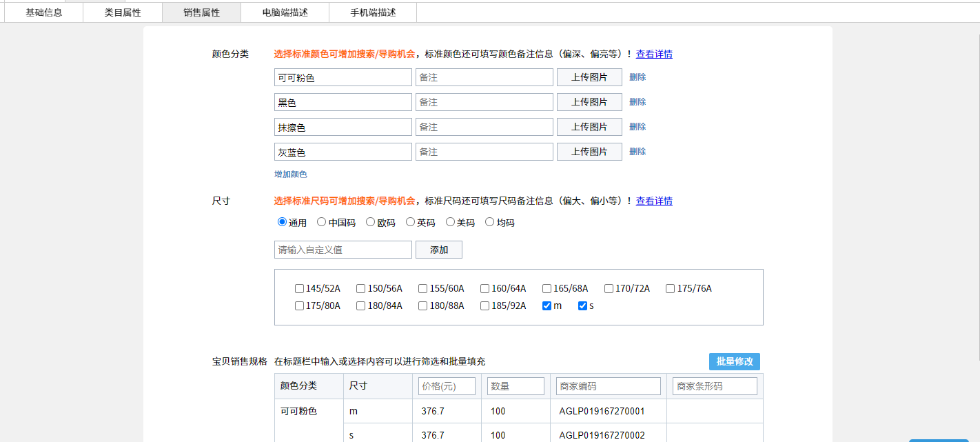Select the 均码 radio option

pos(490,222)
